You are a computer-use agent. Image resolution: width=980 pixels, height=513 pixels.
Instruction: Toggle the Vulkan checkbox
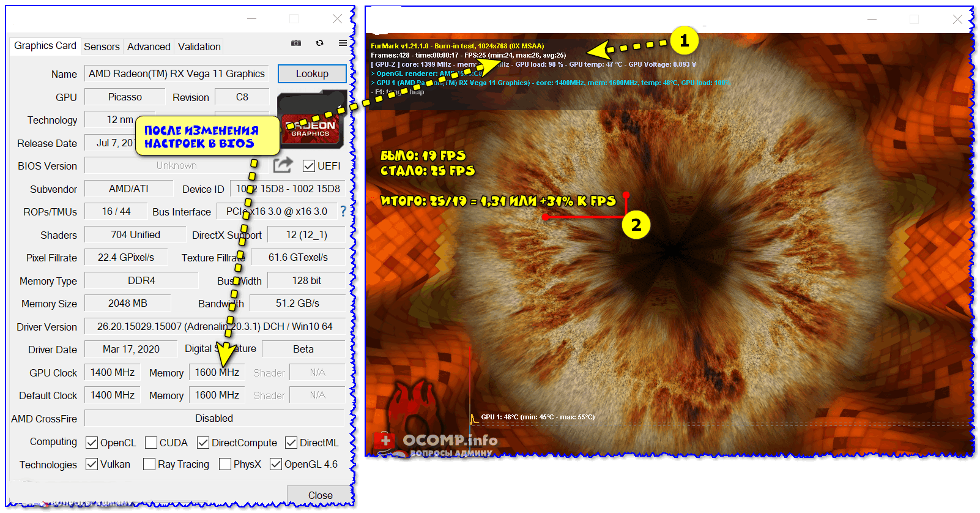pos(92,464)
